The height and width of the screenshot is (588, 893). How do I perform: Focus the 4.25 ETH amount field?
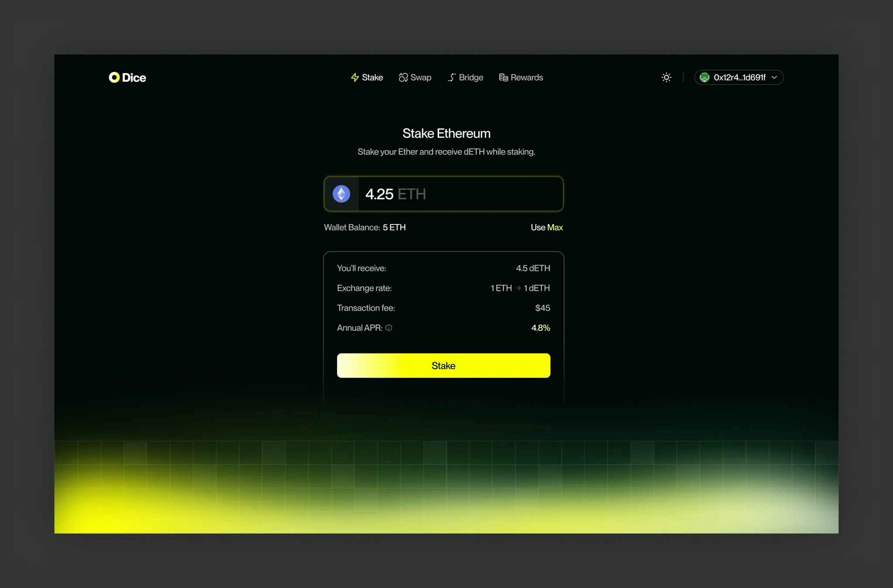pos(443,194)
